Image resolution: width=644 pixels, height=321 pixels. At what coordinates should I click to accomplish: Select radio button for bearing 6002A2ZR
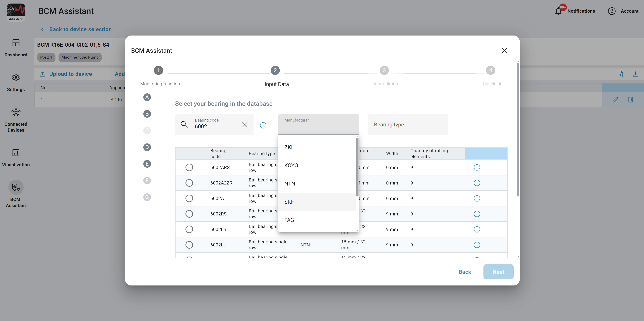[189, 183]
